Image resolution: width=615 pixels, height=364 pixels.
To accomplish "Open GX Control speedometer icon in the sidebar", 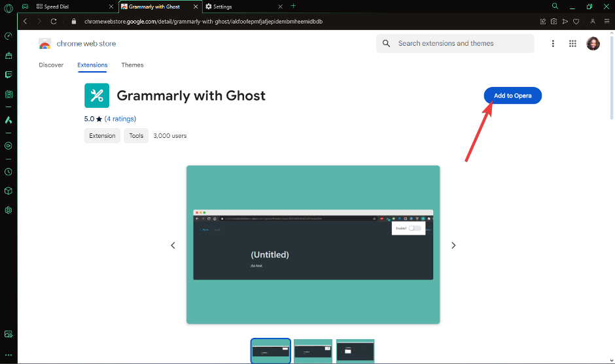I will 9,36.
